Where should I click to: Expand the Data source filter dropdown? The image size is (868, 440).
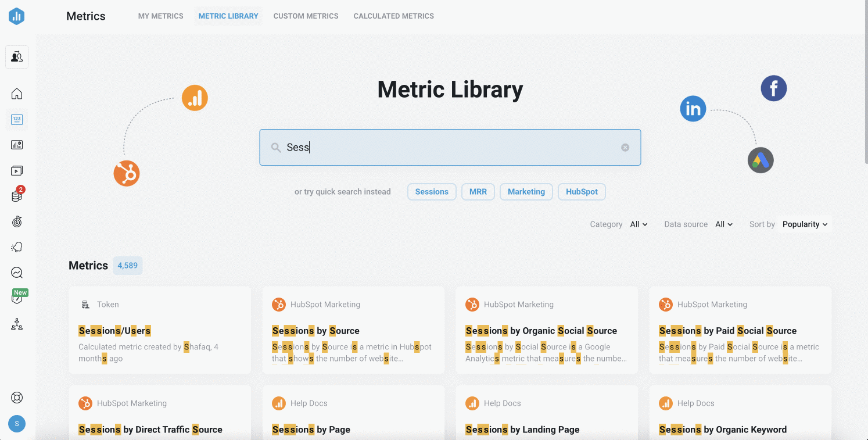point(723,224)
